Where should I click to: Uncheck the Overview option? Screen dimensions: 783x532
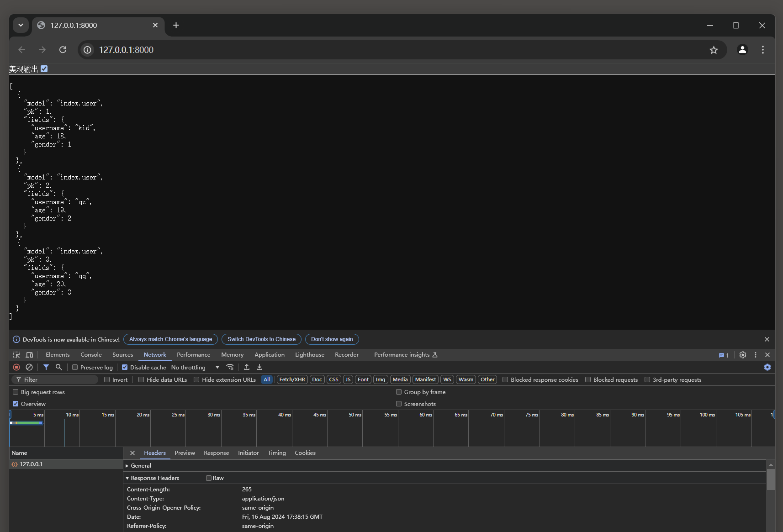tap(16, 404)
